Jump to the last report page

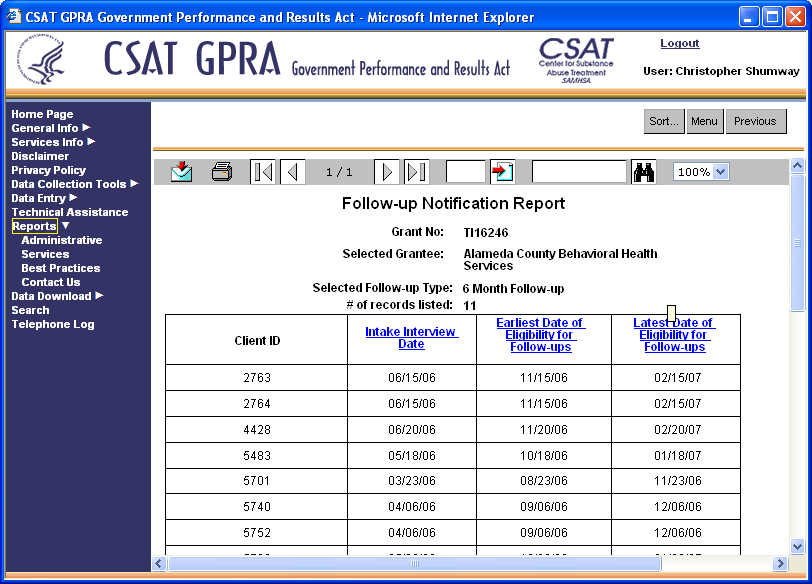pos(416,172)
